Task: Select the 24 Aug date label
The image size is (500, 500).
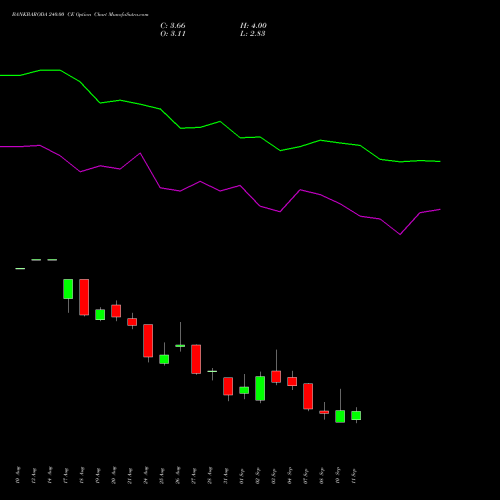Action: [146, 476]
